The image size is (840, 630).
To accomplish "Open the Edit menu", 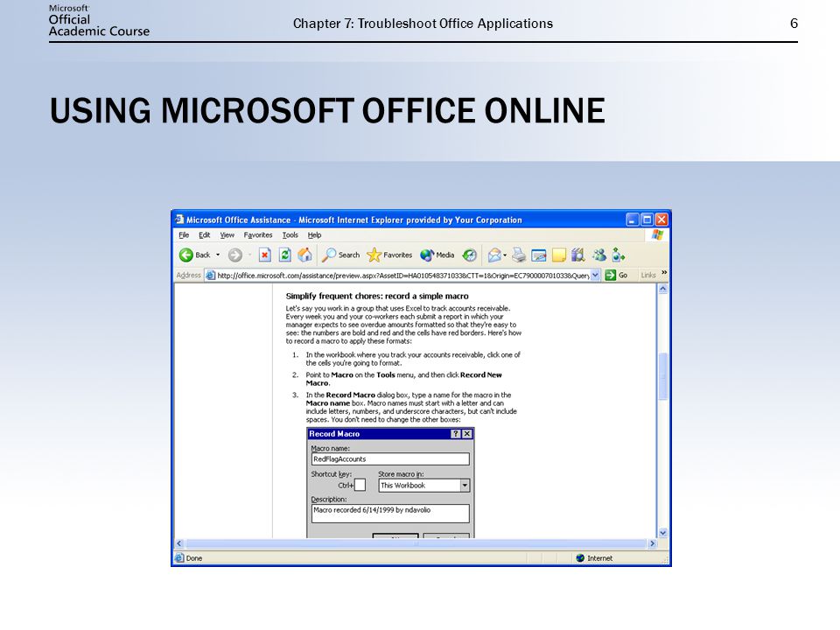I will tap(204, 235).
